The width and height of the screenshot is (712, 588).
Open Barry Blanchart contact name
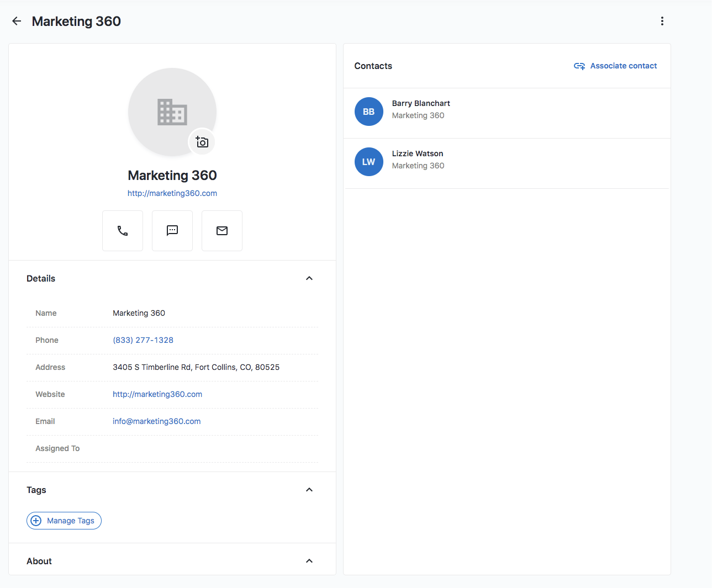(x=421, y=103)
